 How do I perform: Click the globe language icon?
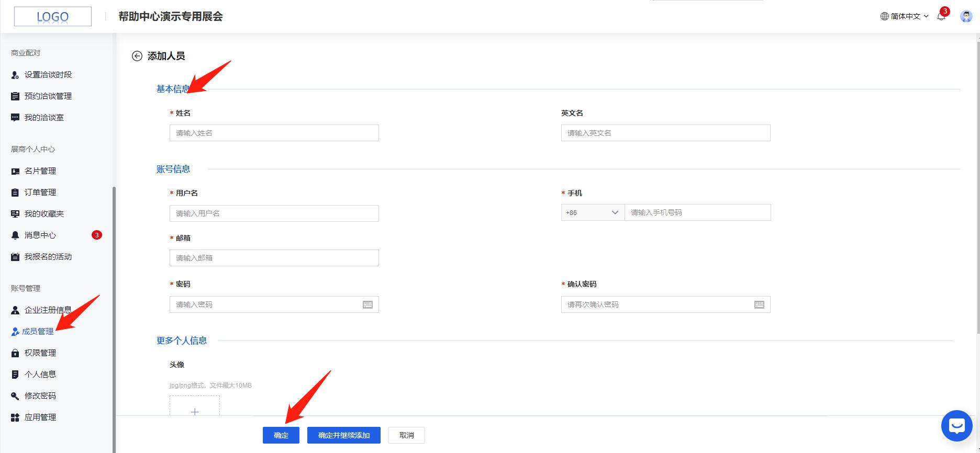point(885,16)
